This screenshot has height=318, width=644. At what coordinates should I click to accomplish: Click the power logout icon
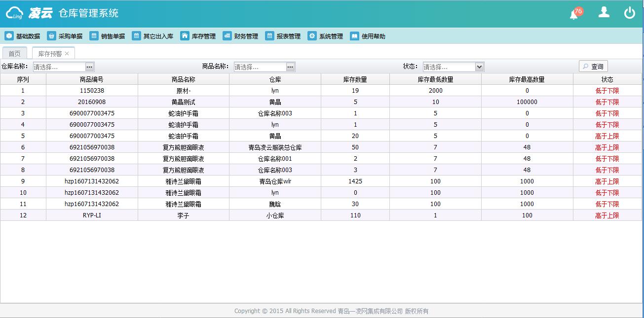(629, 13)
